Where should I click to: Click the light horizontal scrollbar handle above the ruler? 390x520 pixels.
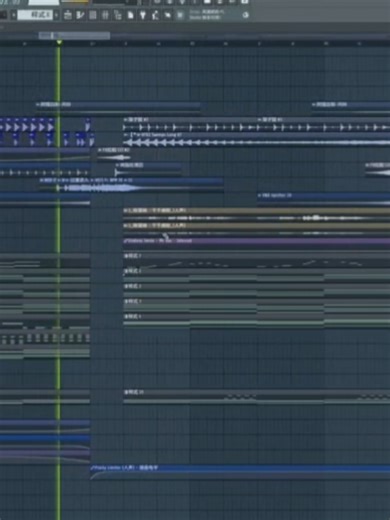[x=74, y=35]
